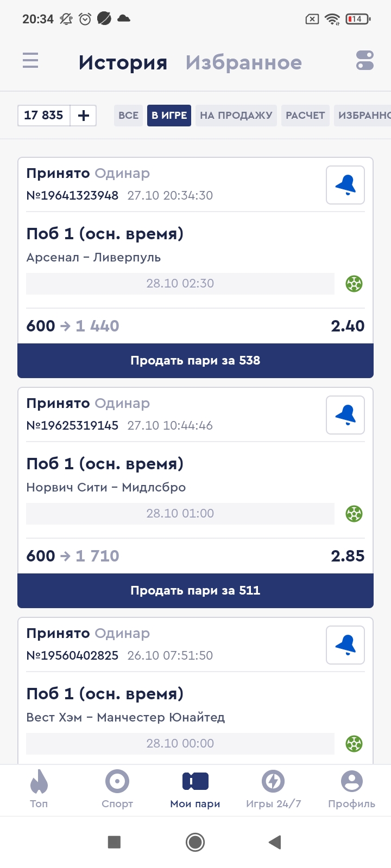
Task: Open the Топ flame section
Action: (x=39, y=790)
